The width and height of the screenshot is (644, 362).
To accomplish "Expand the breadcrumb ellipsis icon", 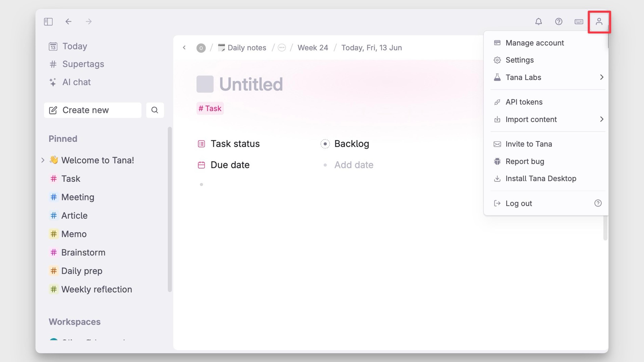I will click(282, 48).
